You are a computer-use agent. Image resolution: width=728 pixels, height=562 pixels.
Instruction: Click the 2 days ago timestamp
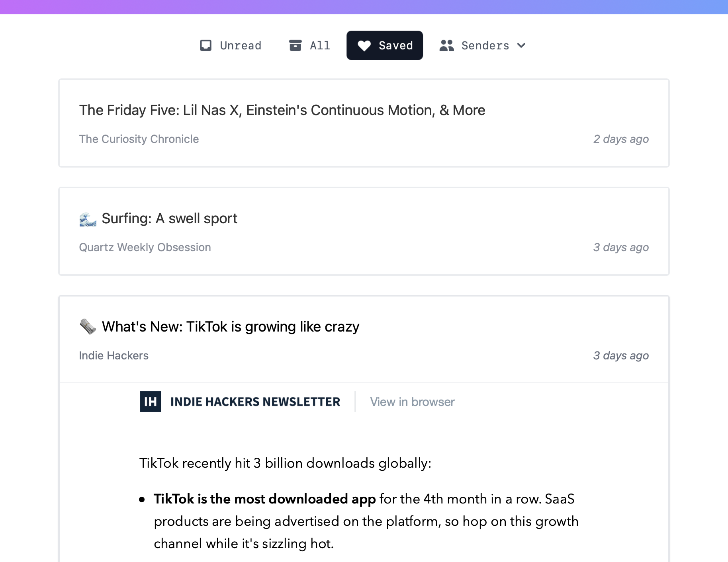pyautogui.click(x=621, y=139)
